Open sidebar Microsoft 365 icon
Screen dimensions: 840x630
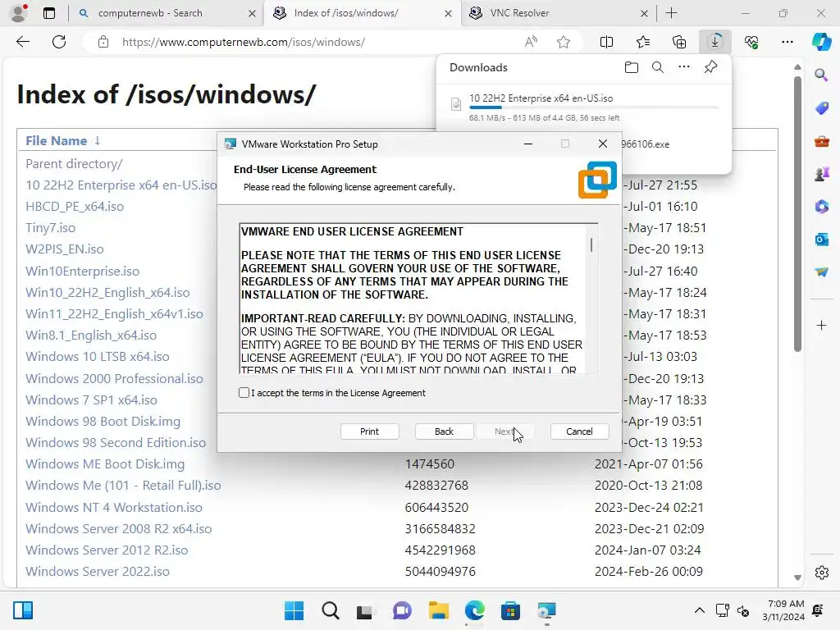click(821, 206)
